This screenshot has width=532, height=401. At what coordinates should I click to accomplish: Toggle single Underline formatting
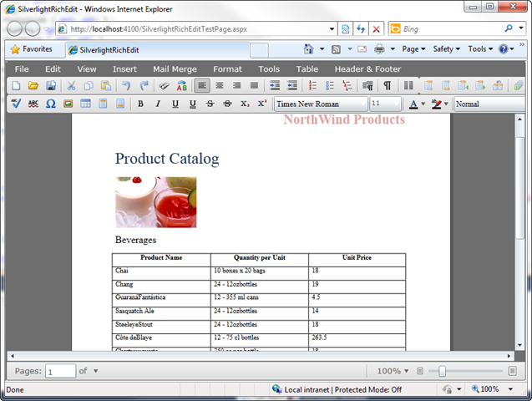[175, 104]
